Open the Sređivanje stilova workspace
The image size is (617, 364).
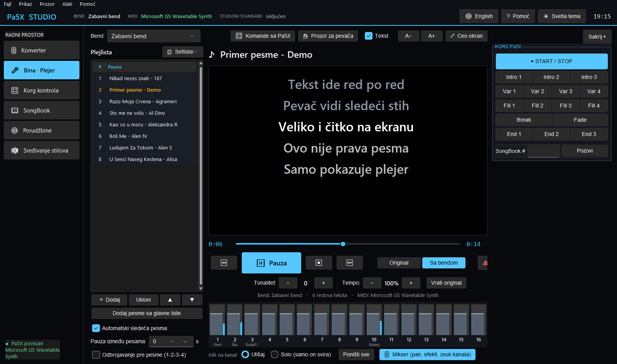pyautogui.click(x=42, y=151)
